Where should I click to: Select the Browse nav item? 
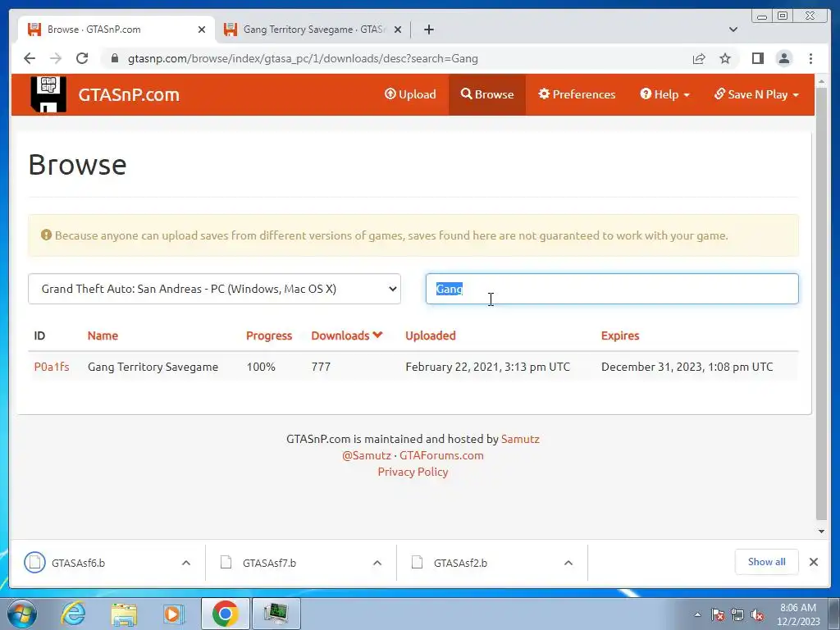point(487,94)
